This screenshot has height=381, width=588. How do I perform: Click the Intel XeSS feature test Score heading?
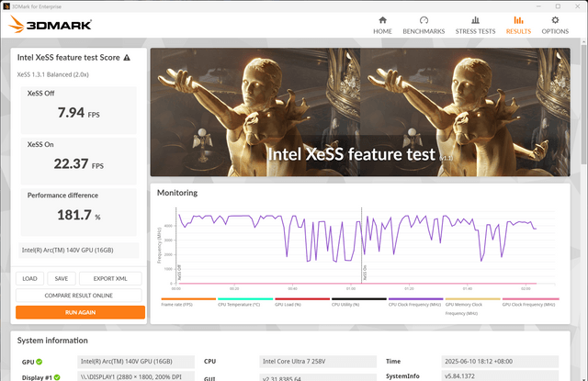[69, 58]
